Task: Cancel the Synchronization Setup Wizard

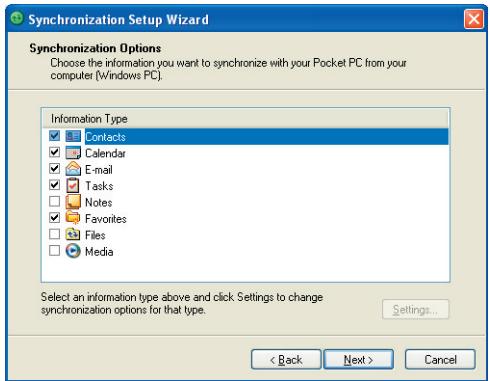Action: [440, 359]
